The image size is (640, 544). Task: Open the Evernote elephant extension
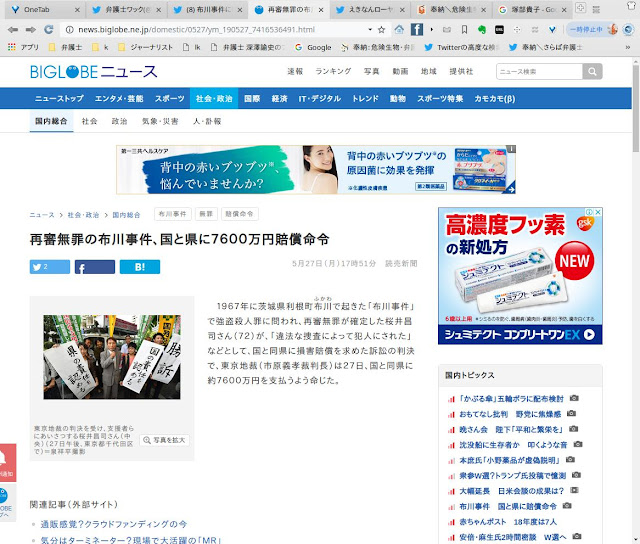482,29
